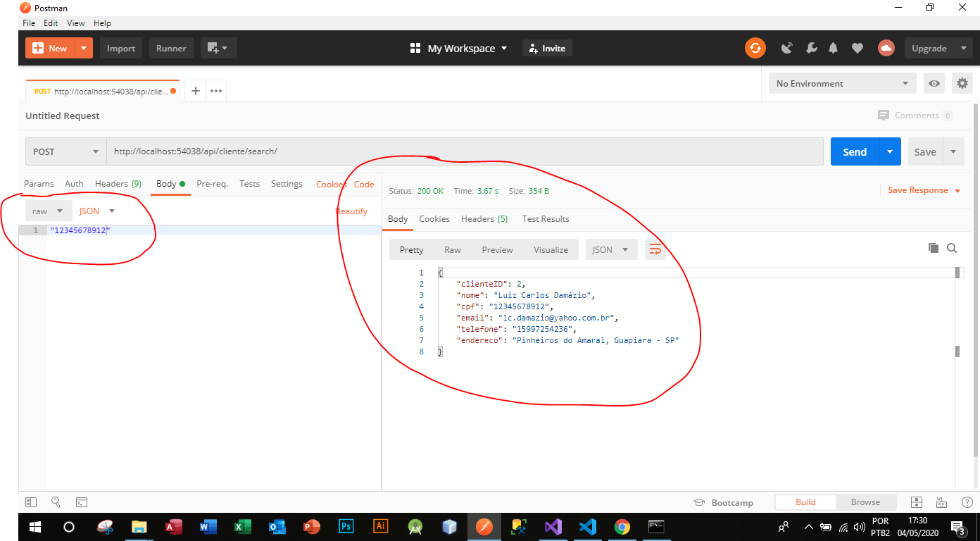Open the notifications bell icon
980x541 pixels.
[834, 48]
